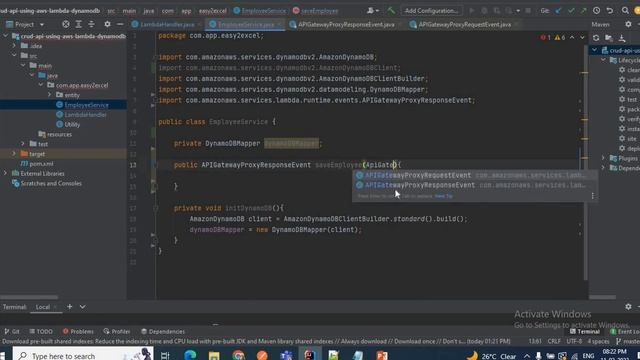
Task: Click CRLF line separator in status bar
Action: 554,341
